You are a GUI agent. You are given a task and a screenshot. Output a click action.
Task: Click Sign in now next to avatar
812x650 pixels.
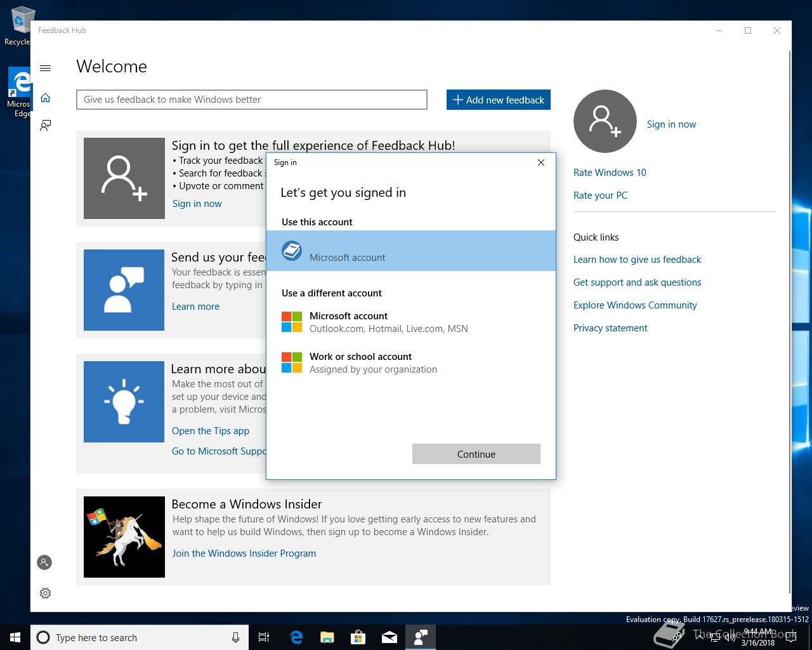[671, 124]
